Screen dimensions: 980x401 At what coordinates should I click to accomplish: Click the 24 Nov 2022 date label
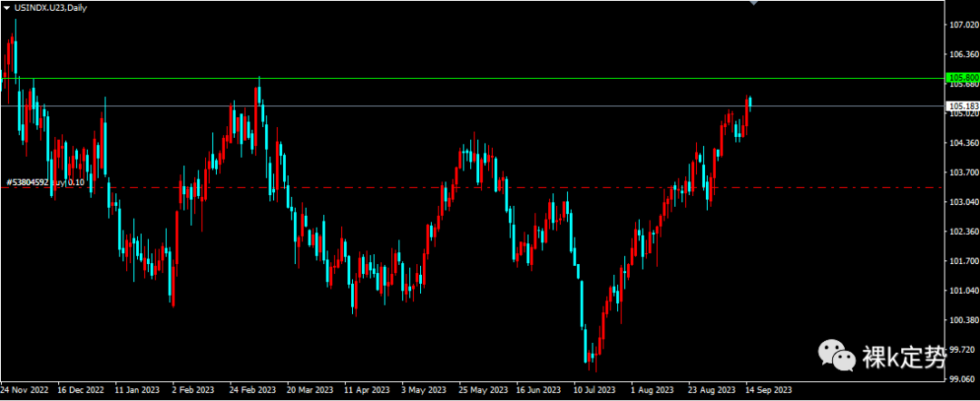pos(24,390)
